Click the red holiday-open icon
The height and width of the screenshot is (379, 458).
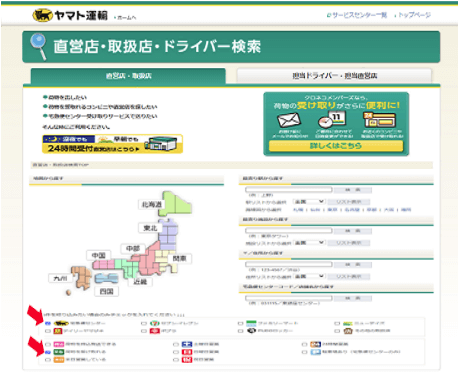pyautogui.click(x=187, y=360)
